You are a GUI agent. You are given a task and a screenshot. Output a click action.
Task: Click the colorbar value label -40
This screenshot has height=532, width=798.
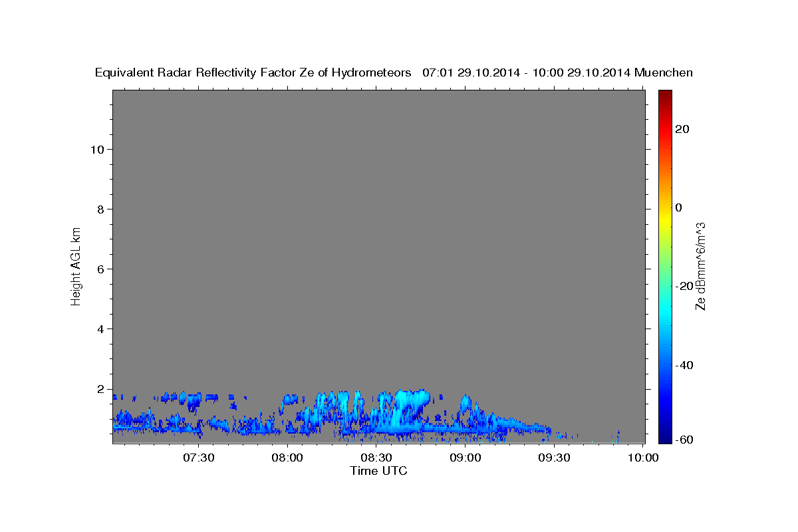[x=684, y=365]
